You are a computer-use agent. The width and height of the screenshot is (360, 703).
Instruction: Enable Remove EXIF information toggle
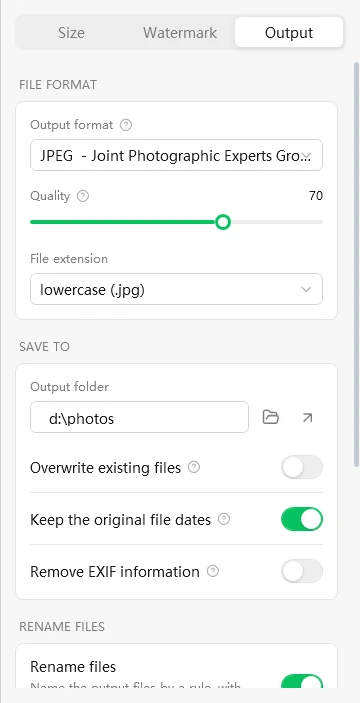[302, 571]
